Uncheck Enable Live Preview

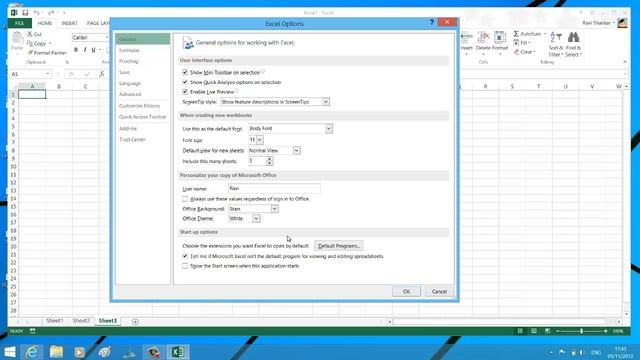(x=185, y=92)
